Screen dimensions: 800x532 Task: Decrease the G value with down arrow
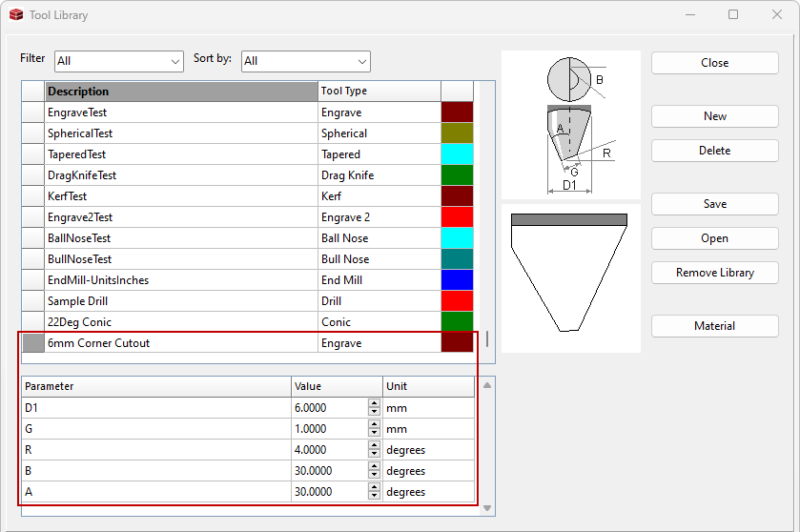(374, 433)
